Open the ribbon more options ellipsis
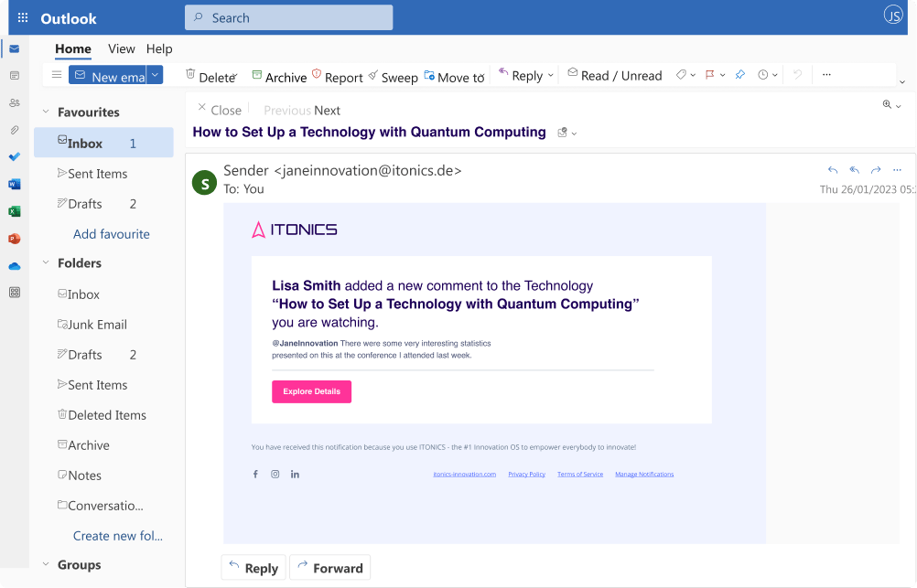The height and width of the screenshot is (588, 917). (826, 74)
